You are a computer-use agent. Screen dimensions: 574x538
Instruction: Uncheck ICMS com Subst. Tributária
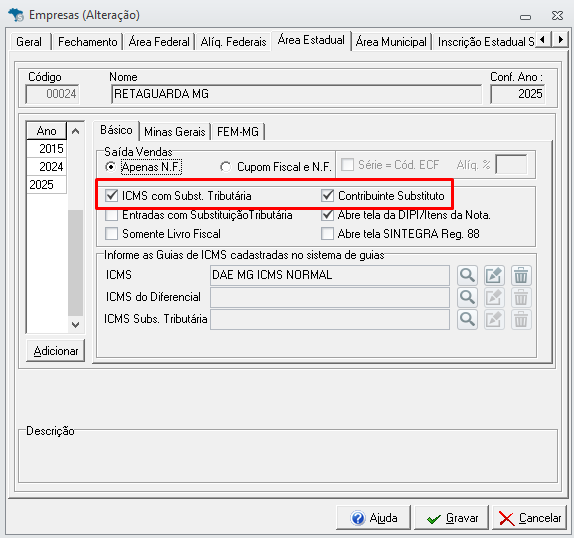(x=111, y=195)
